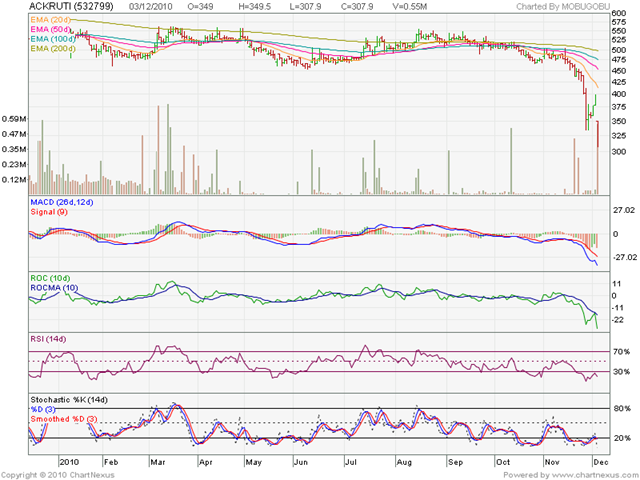Click the Feb time axis label
Screen dimensions: 640x480
pyautogui.click(x=111, y=462)
